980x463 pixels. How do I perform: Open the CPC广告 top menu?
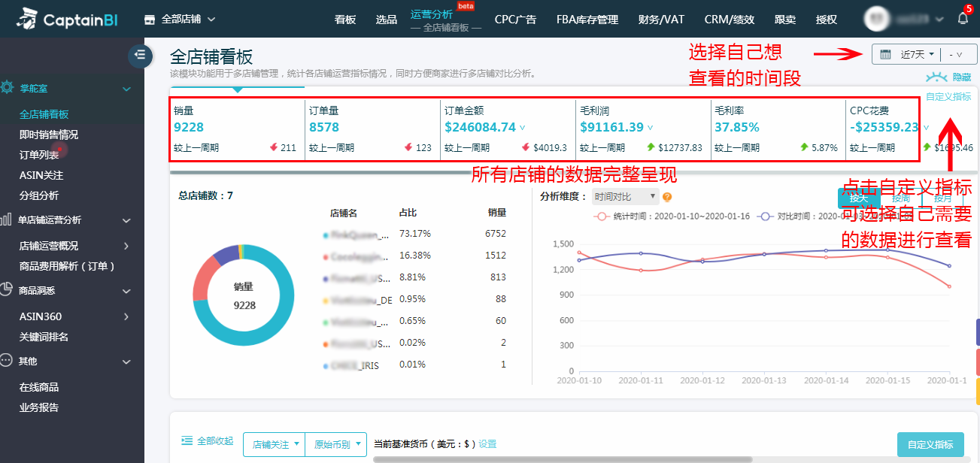click(x=516, y=20)
